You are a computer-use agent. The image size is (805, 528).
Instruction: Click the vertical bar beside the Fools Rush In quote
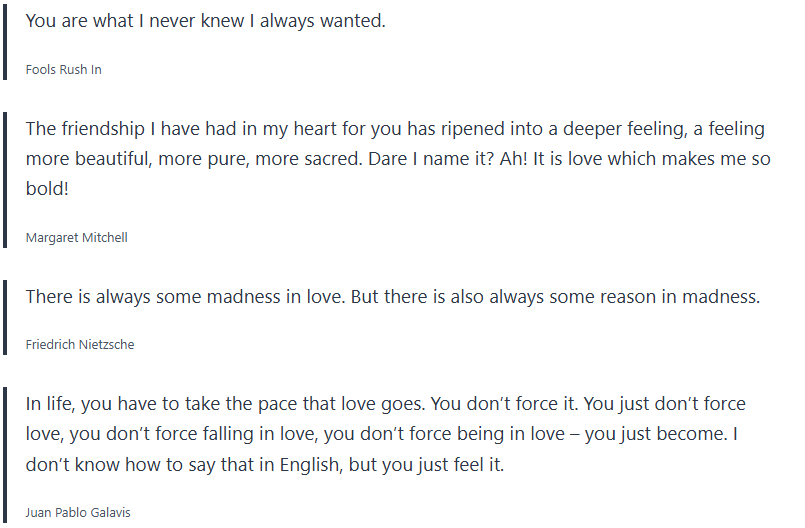tap(5, 40)
